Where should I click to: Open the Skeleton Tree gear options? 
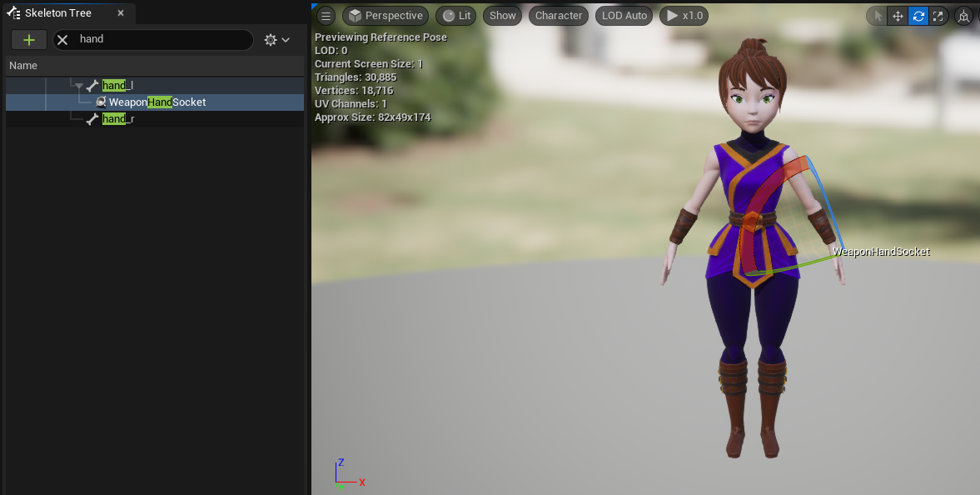pos(277,40)
